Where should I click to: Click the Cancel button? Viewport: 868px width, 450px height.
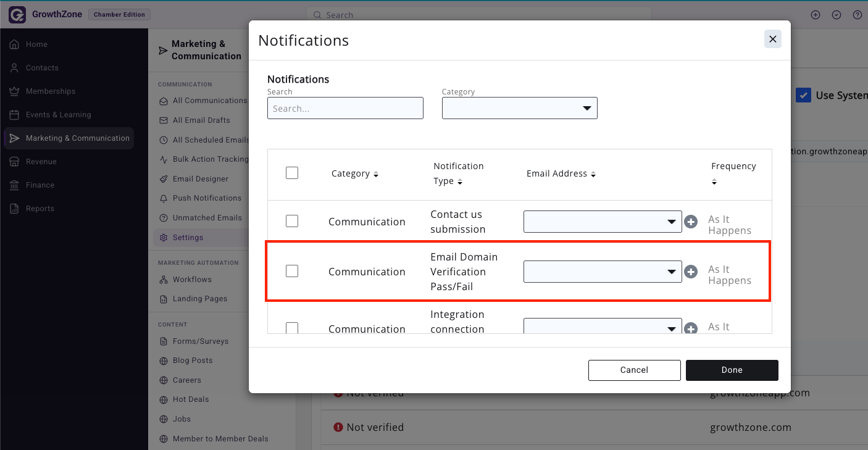[634, 370]
